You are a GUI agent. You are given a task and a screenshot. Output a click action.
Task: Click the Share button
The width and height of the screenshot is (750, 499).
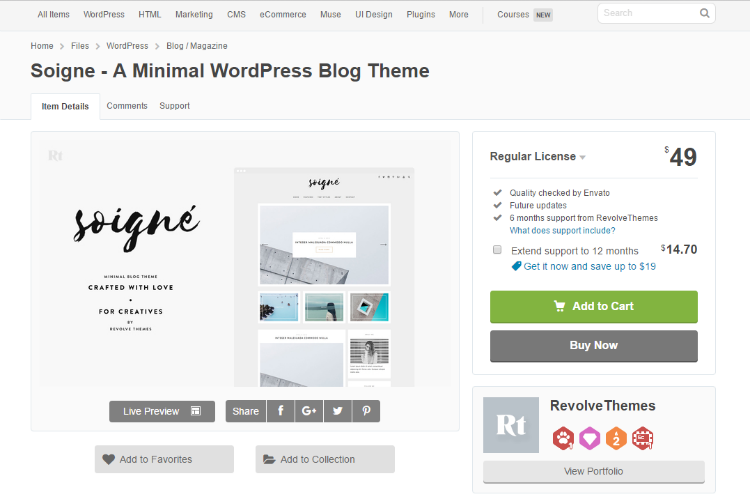coord(246,411)
